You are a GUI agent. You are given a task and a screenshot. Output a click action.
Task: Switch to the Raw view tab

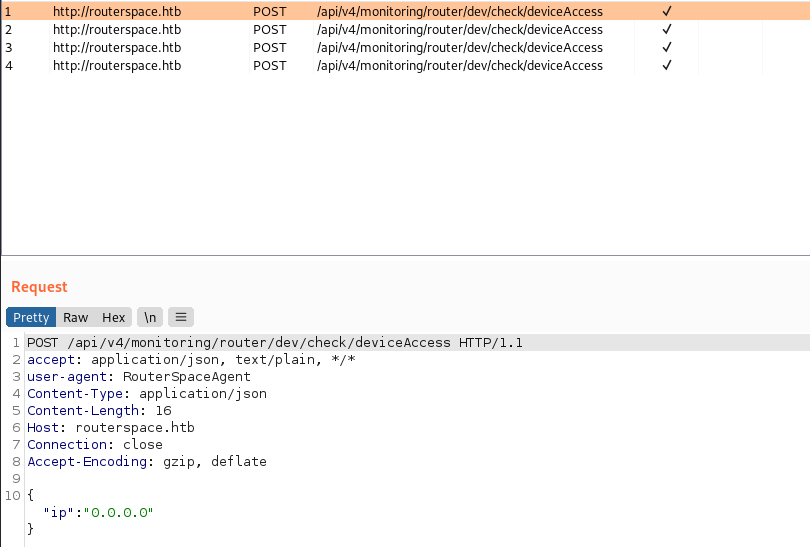[76, 317]
